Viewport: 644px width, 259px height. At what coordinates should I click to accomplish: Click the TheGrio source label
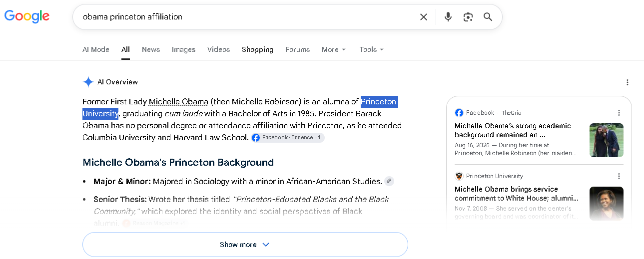point(511,113)
